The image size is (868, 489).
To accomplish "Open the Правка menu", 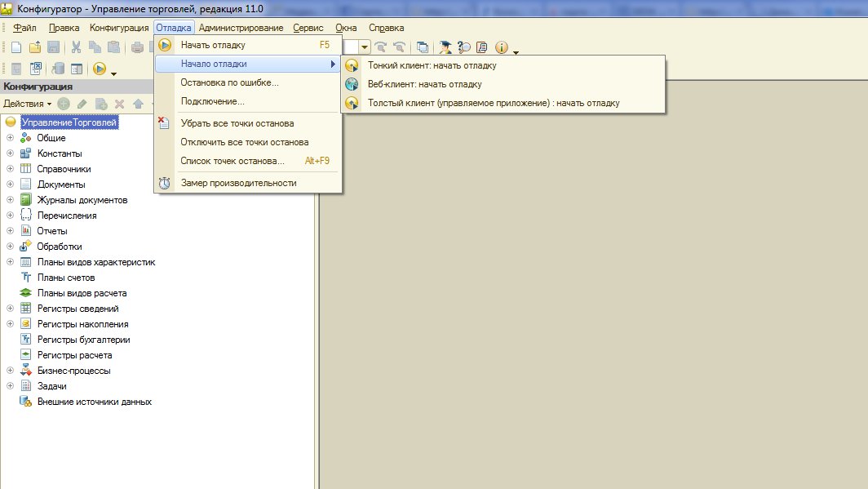I will (64, 28).
